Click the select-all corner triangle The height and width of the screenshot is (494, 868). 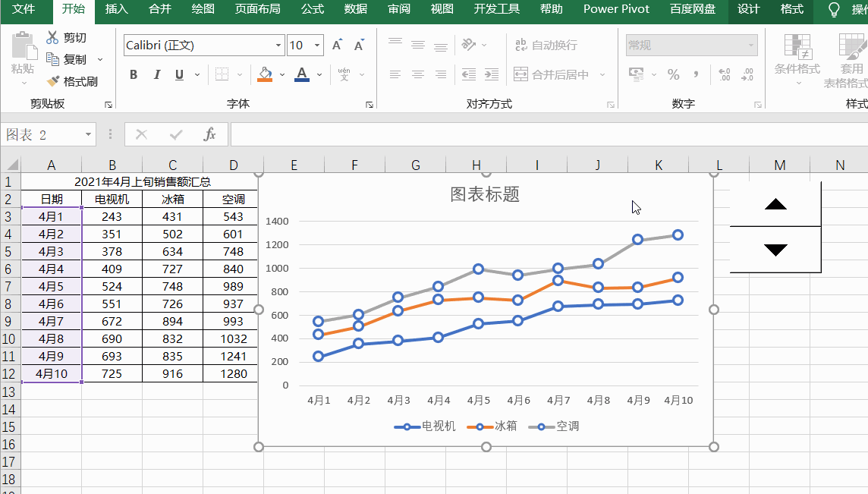coord(11,165)
